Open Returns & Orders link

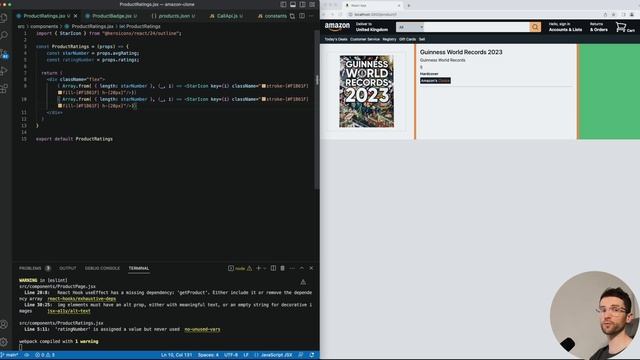[598, 27]
